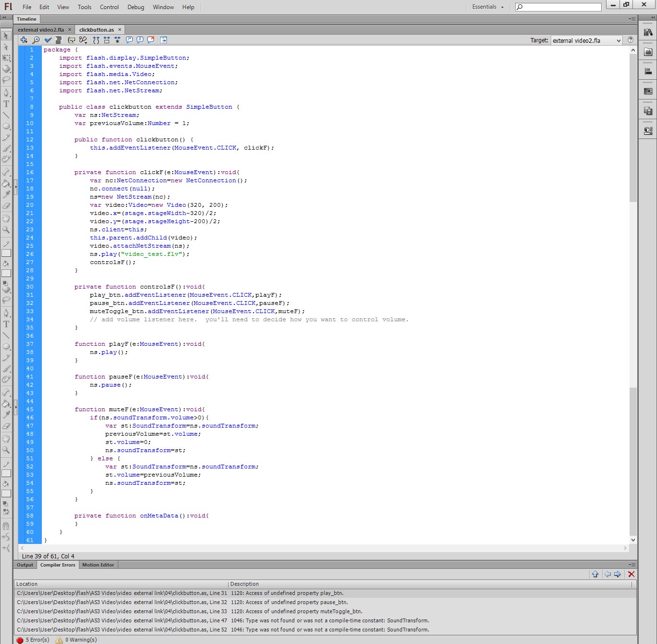Open the Debug Options stethoscope icon

pos(83,40)
